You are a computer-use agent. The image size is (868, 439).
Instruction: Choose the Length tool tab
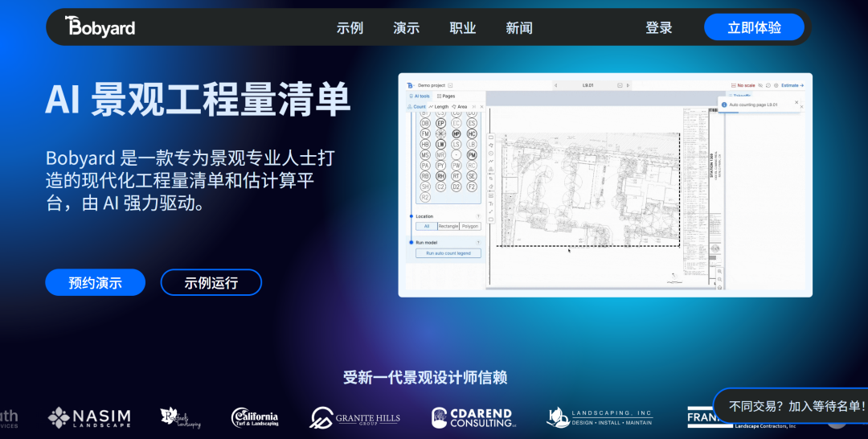click(439, 107)
